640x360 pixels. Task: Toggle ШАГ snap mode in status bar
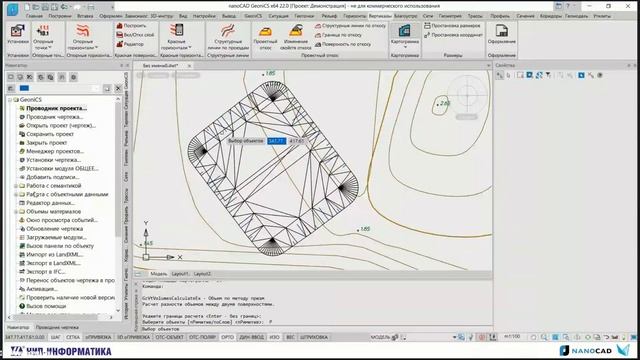click(55, 337)
